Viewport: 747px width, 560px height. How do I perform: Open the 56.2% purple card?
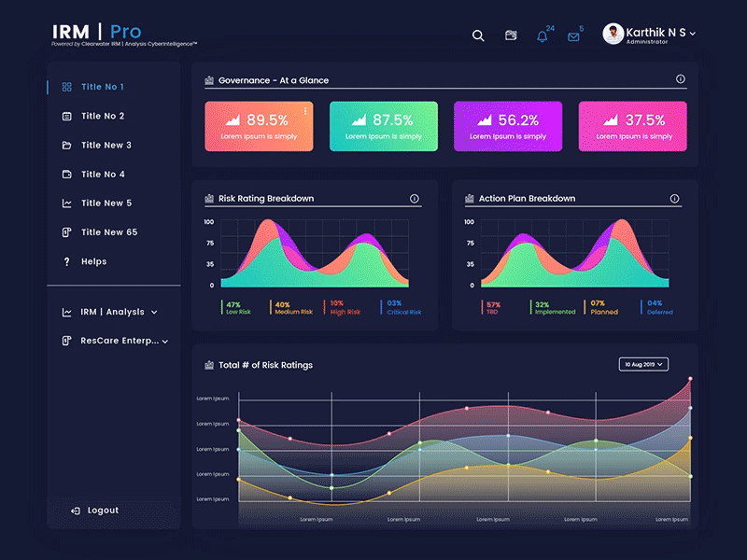pos(508,126)
